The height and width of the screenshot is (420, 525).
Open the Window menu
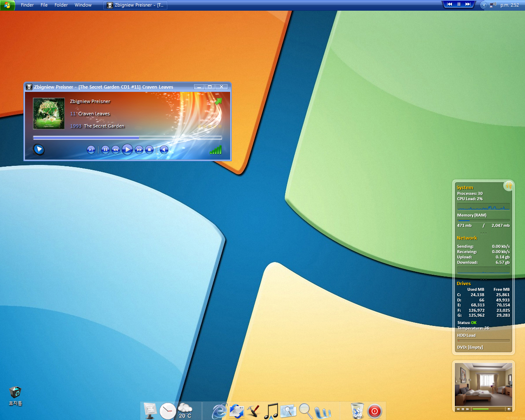(83, 5)
